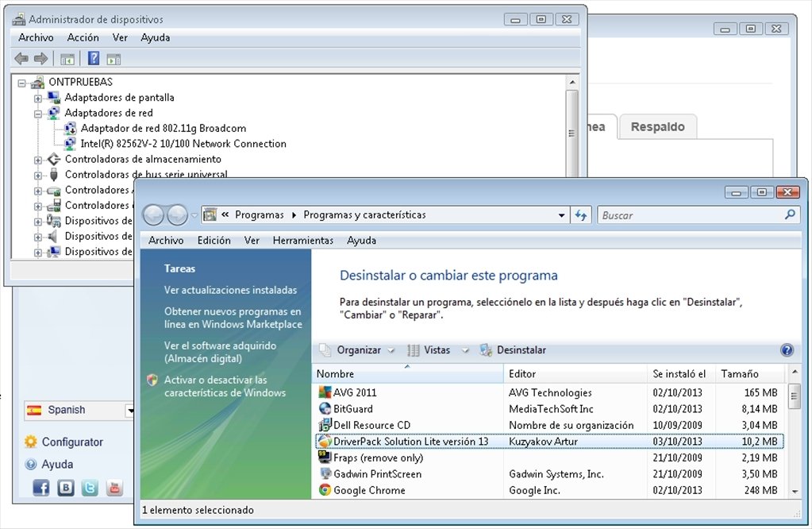Click the Desinstalar button

tap(523, 349)
